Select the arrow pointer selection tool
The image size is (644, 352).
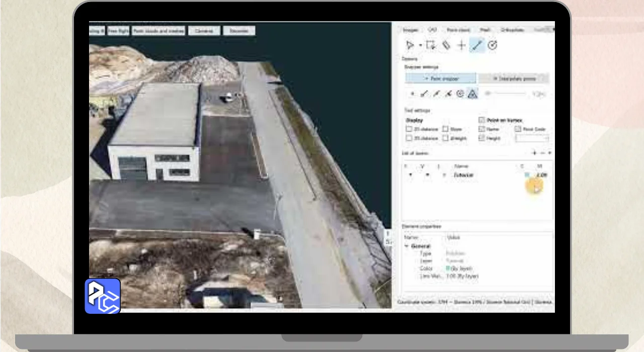coord(410,46)
